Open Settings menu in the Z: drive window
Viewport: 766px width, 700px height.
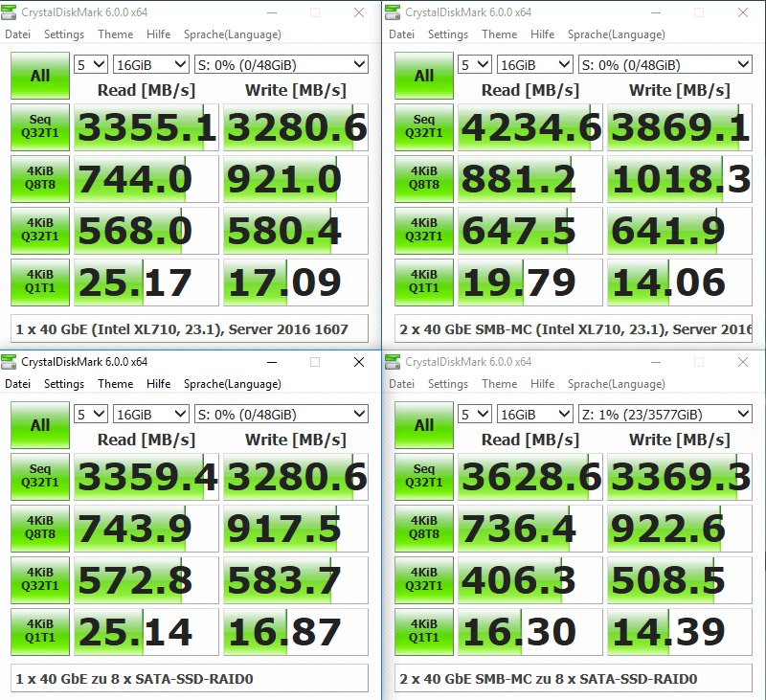pyautogui.click(x=448, y=384)
